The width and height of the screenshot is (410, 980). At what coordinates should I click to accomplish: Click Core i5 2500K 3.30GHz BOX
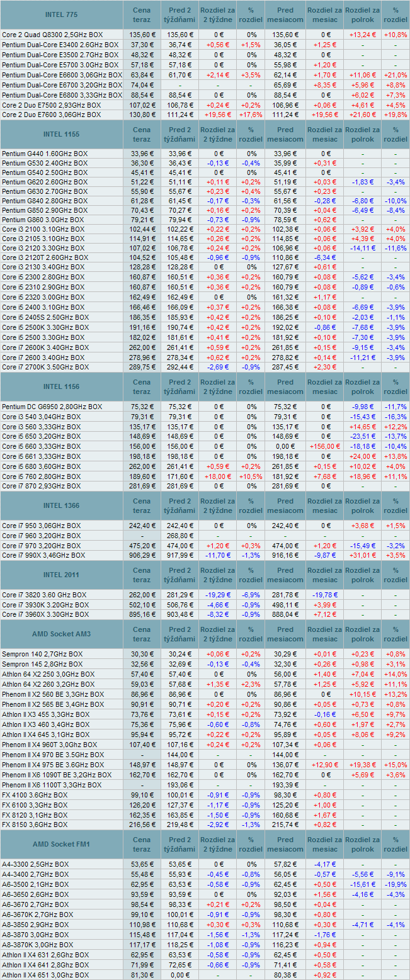45,328
